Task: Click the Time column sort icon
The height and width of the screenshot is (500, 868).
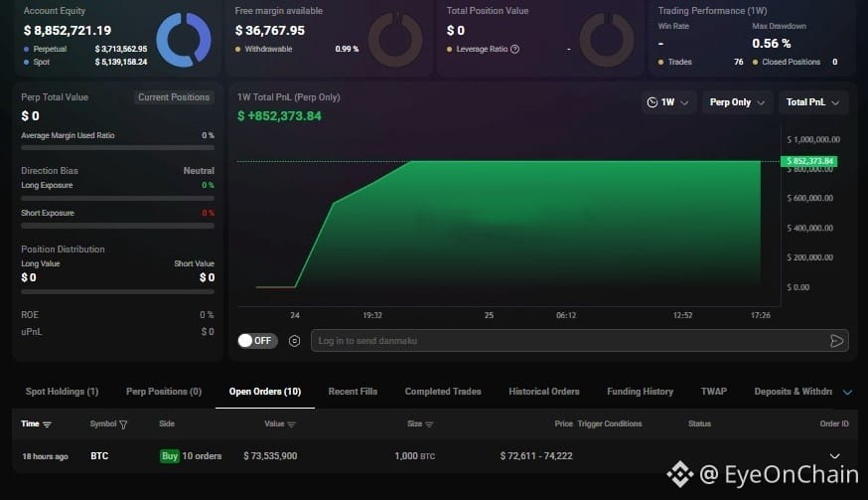Action: [x=47, y=424]
